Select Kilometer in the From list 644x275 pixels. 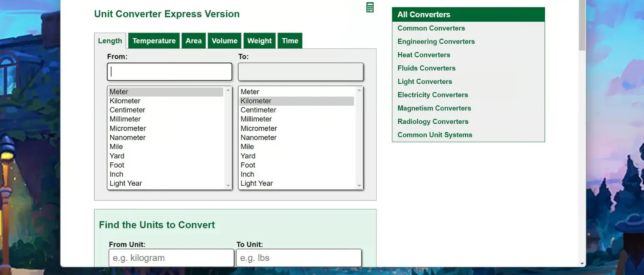[x=166, y=101]
